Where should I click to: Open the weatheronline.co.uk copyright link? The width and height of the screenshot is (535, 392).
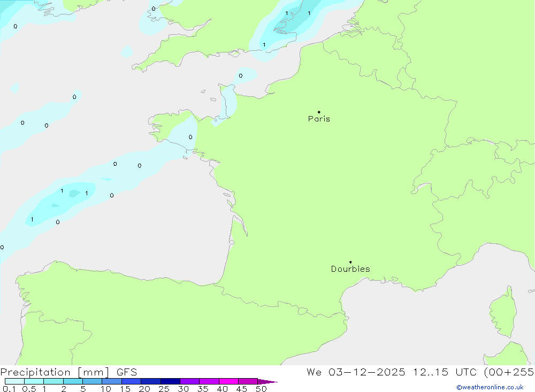490,387
